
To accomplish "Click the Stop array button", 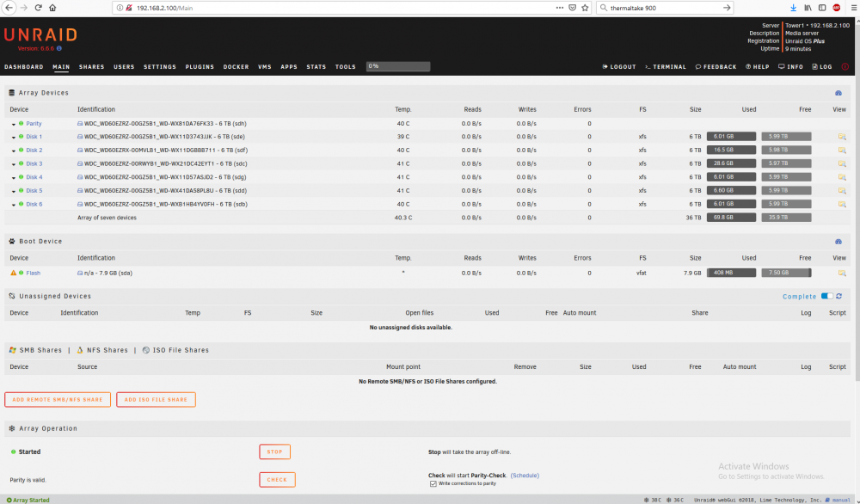I will pyautogui.click(x=275, y=452).
